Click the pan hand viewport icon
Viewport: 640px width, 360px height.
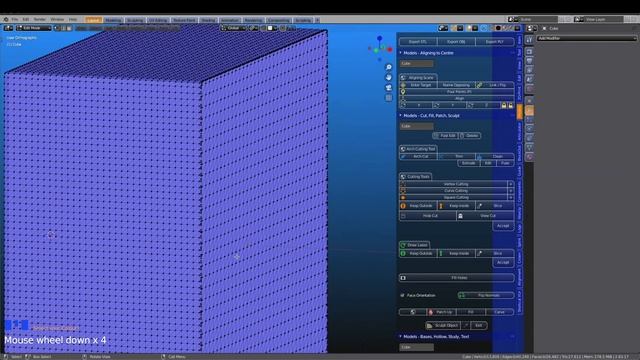(x=389, y=78)
